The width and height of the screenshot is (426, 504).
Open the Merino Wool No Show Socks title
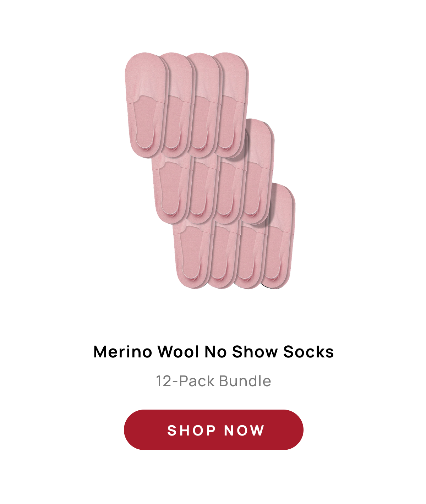click(x=213, y=352)
